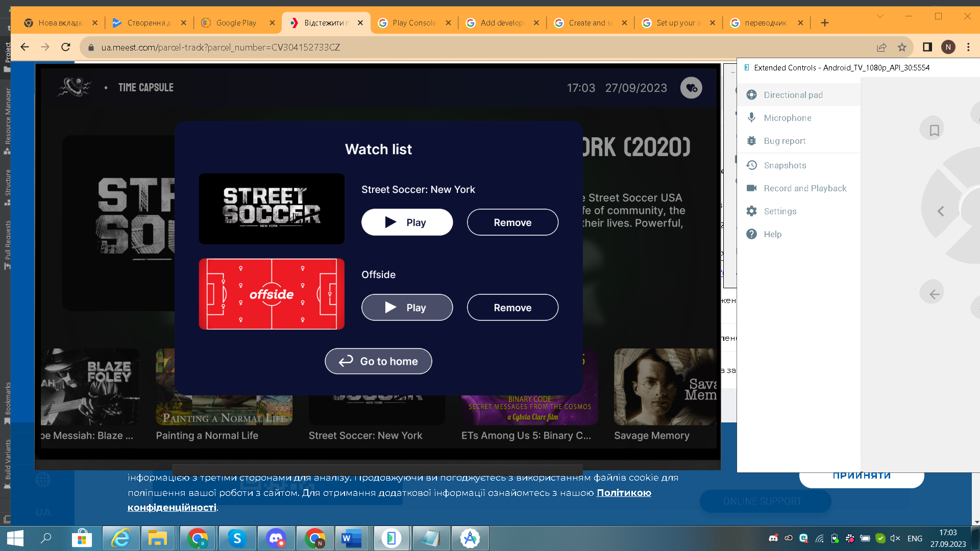The image size is (980, 551).
Task: Click the share page icon in address bar
Action: (x=881, y=47)
